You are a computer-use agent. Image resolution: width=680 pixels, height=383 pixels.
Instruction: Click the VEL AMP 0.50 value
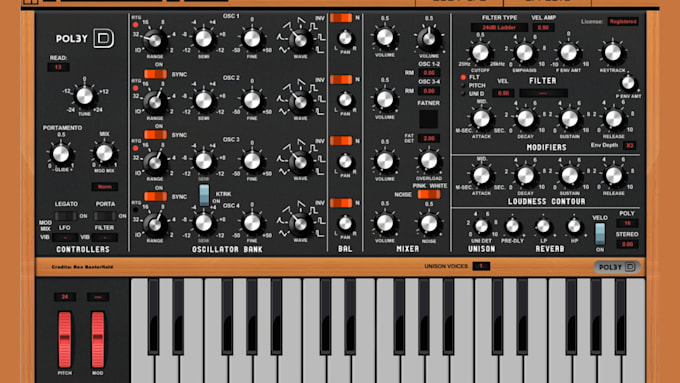pos(543,27)
